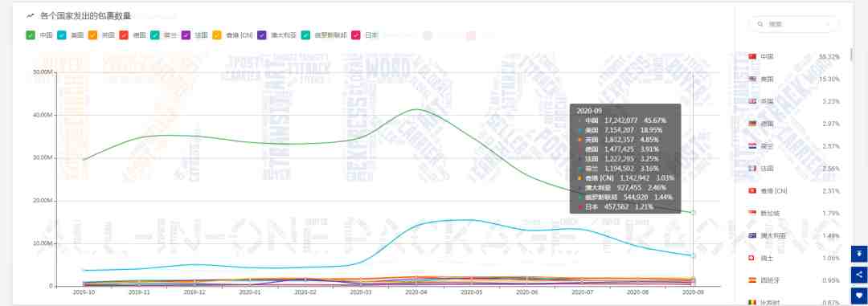
Task: Click the 2020-09 tooltip header
Action: (588, 111)
